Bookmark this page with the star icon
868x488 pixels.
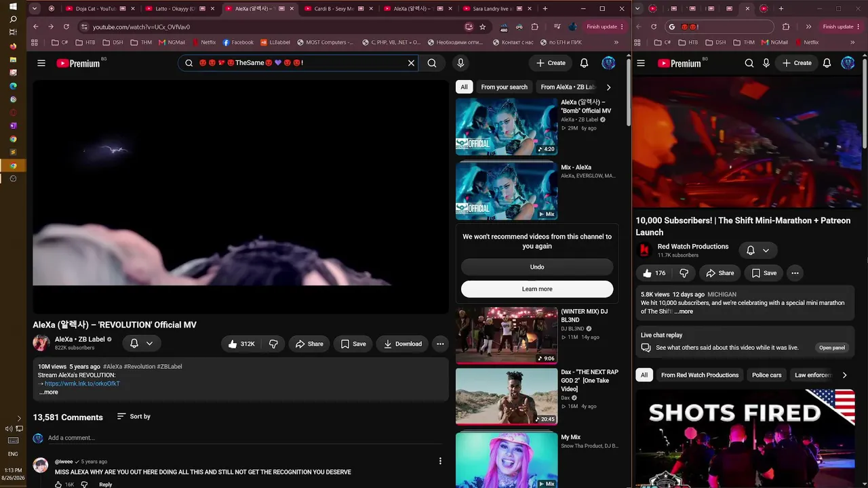tap(482, 26)
